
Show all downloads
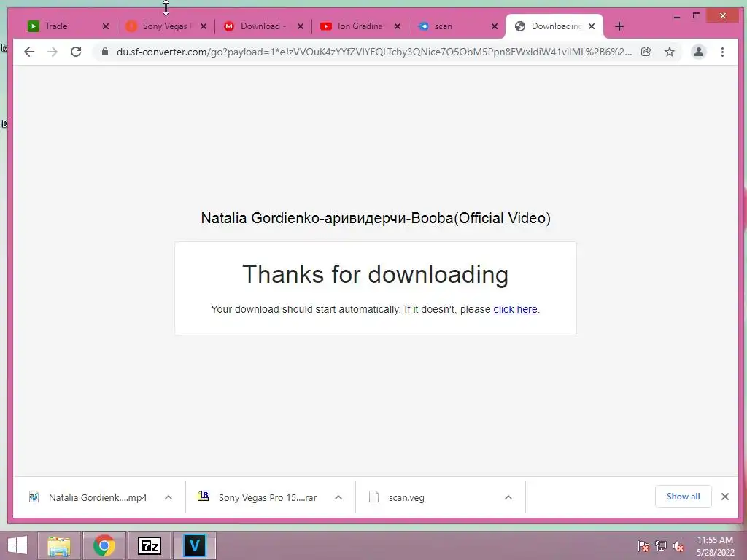[x=683, y=497]
